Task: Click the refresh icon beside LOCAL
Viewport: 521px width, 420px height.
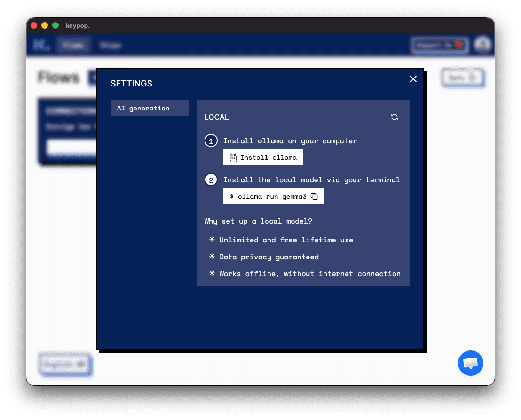Action: click(395, 117)
